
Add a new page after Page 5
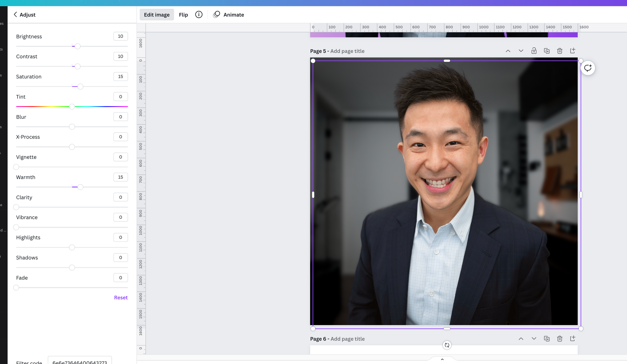(572, 51)
